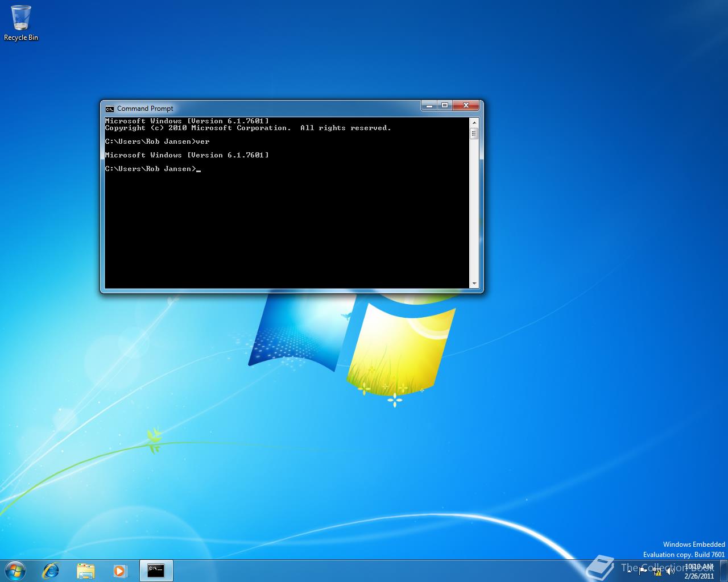
Task: Open the Command Prompt title bar system icon
Action: [x=110, y=109]
